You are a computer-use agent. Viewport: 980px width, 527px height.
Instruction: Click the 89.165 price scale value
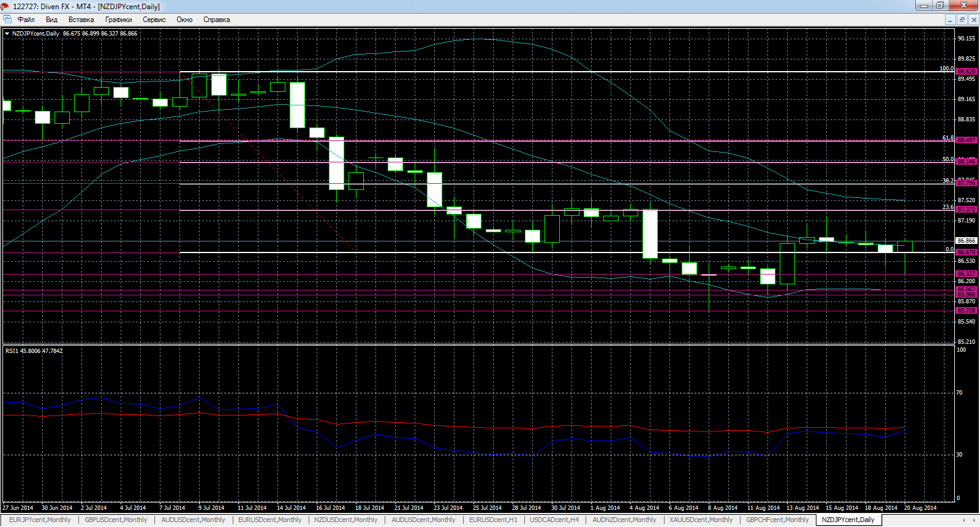[x=967, y=99]
